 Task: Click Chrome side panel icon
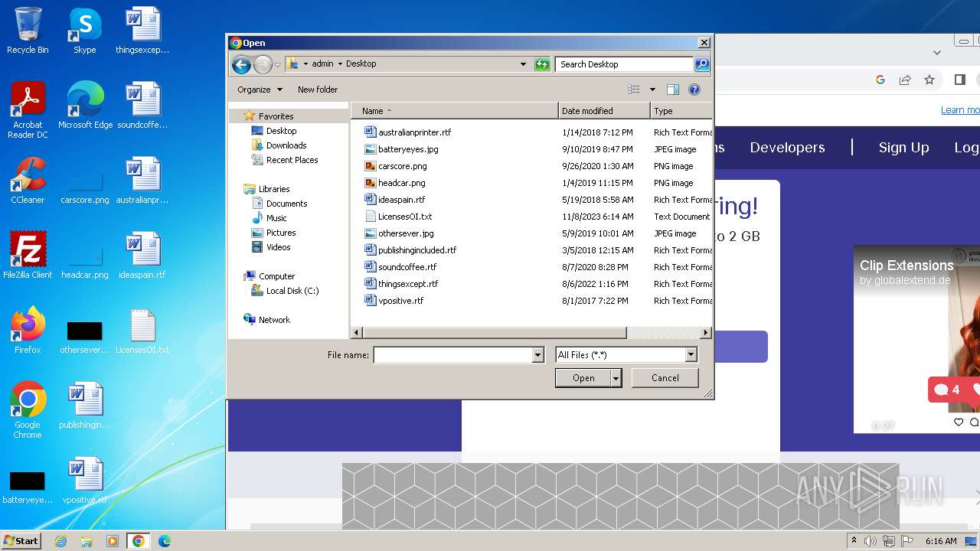960,80
